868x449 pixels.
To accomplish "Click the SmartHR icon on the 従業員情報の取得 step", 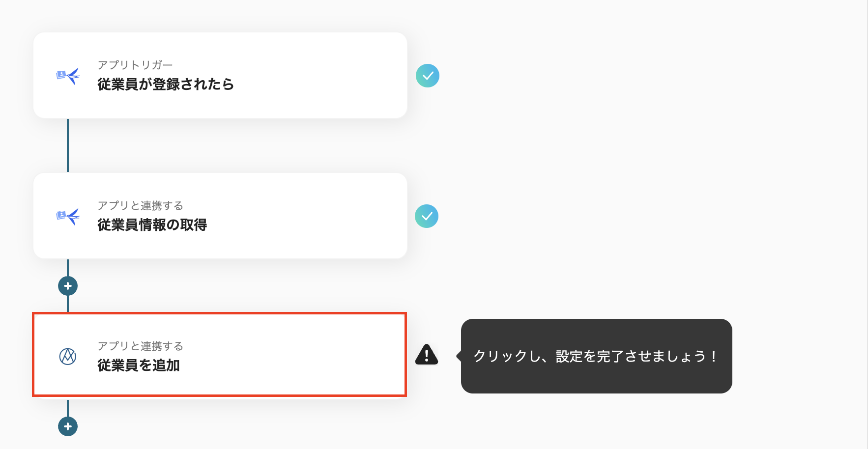I will [67, 216].
